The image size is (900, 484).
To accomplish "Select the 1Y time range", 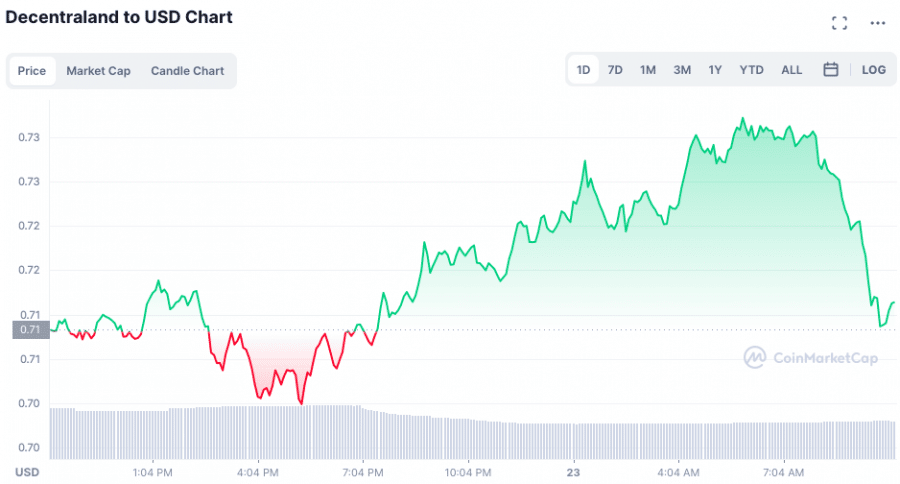I will pos(715,70).
